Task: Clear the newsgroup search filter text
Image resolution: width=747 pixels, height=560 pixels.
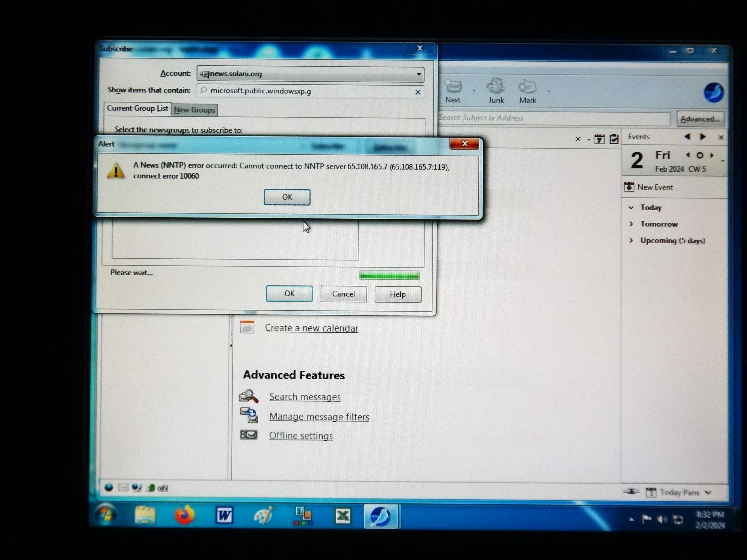Action: [x=418, y=92]
